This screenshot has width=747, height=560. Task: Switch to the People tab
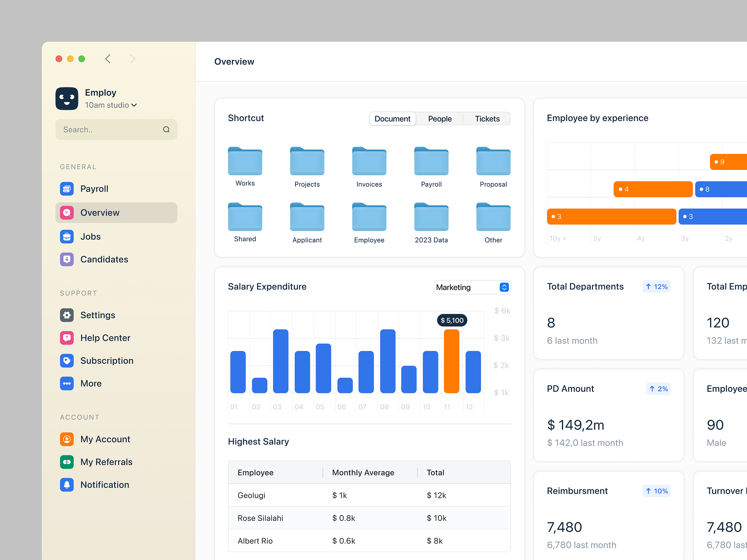(440, 118)
